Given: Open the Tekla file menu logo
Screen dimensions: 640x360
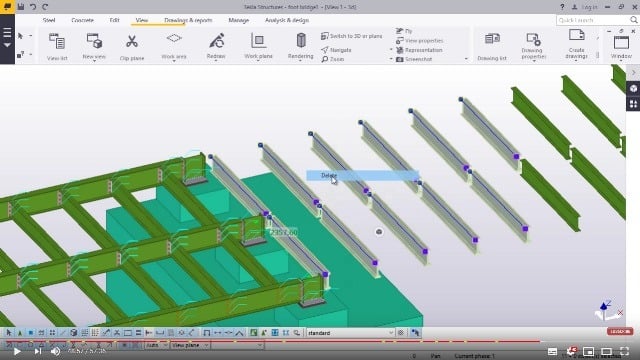Looking at the screenshot, I should [7, 7].
